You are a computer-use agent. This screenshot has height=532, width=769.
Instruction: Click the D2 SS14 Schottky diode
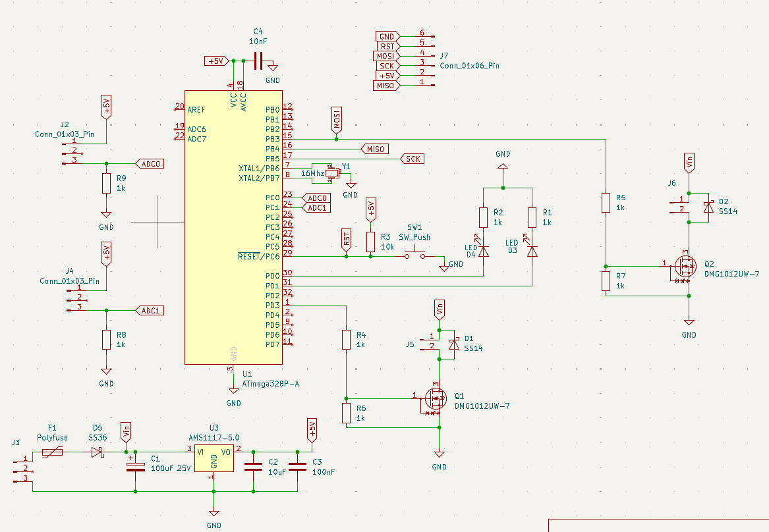coord(708,207)
